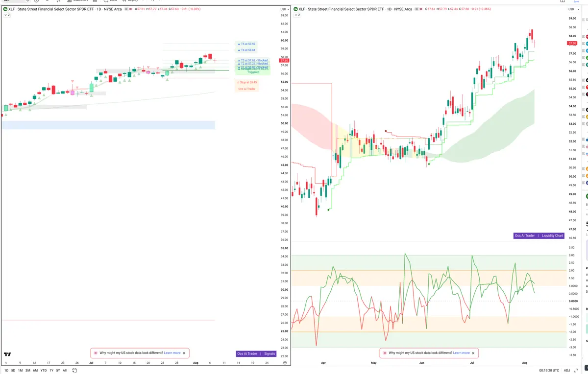Dismiss the US stock data notice on left chart
This screenshot has width=588, height=374.
[x=184, y=353]
